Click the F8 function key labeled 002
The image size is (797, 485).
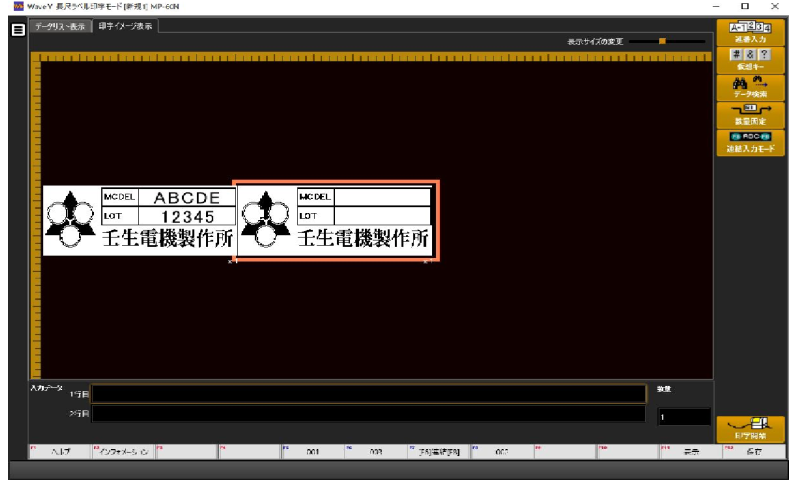point(502,451)
